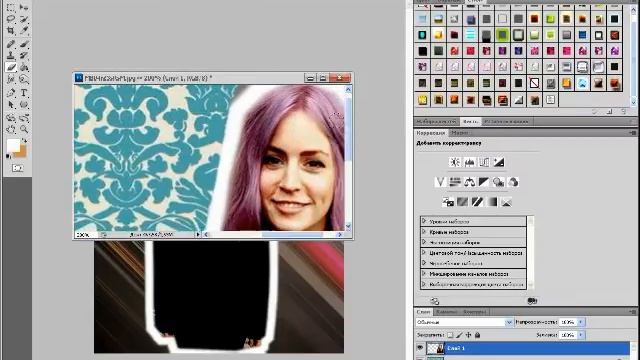
Task: Select the Clone Stamp tool
Action: (11, 56)
